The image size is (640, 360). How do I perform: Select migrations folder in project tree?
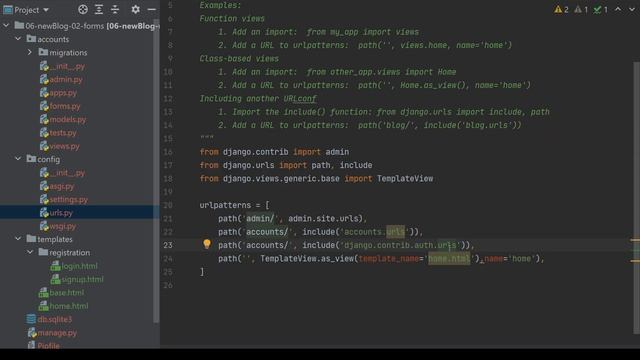coord(68,53)
